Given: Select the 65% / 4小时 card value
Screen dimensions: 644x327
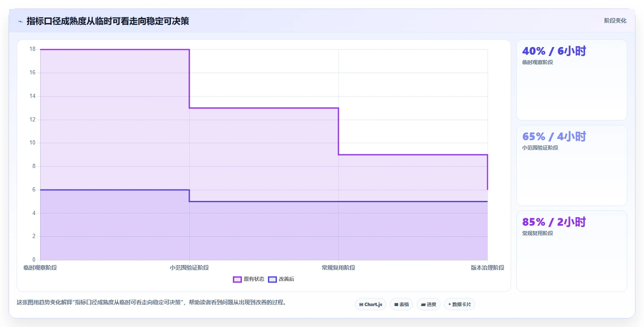Looking at the screenshot, I should [554, 137].
